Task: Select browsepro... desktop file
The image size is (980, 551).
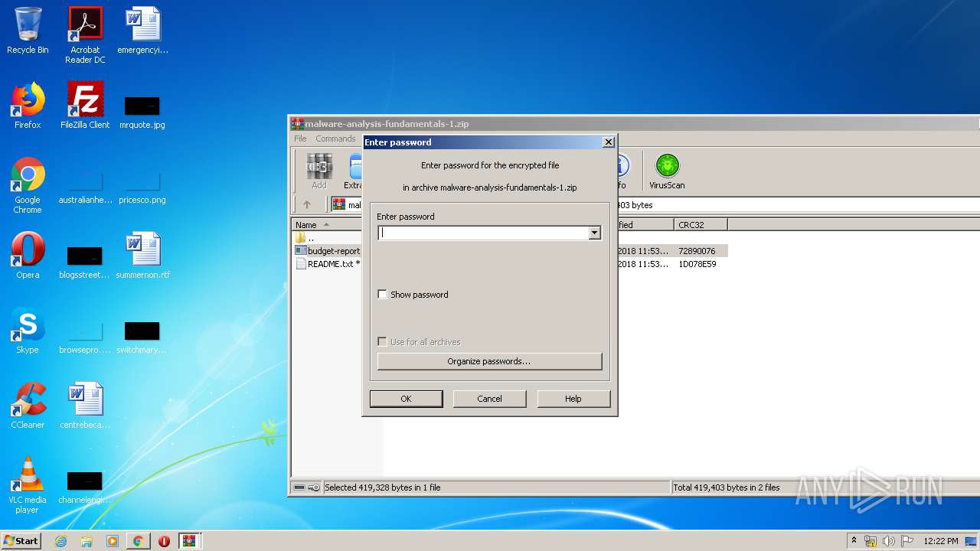Action: coord(85,337)
